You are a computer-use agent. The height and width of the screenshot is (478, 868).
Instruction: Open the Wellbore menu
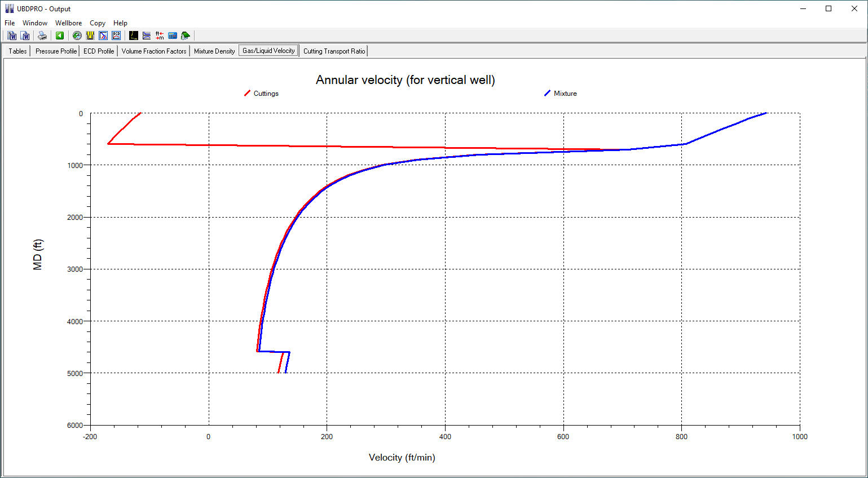[68, 23]
